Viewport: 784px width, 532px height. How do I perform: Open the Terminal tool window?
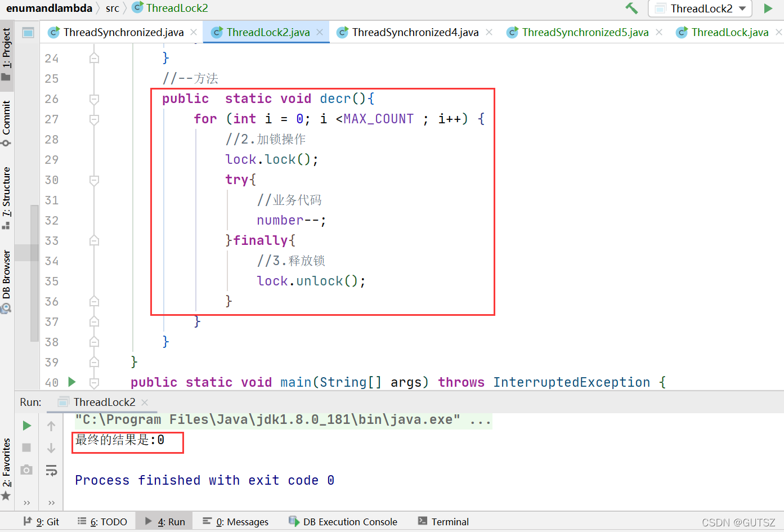443,522
